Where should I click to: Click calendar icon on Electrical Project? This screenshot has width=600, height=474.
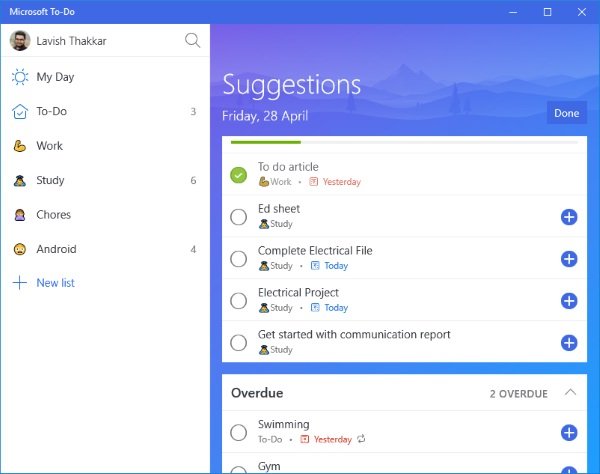click(x=315, y=308)
